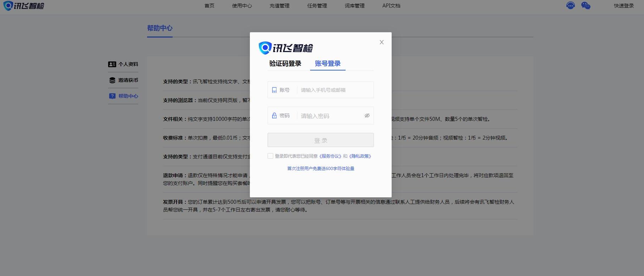Open 个人资料 in the sidebar

tap(128, 64)
